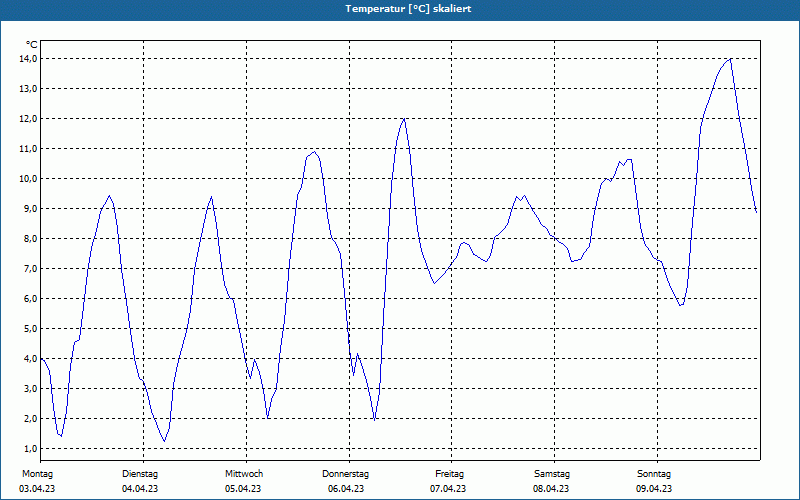Click the date '09.04.23'
Screen dimensions: 800x500
(x=654, y=489)
